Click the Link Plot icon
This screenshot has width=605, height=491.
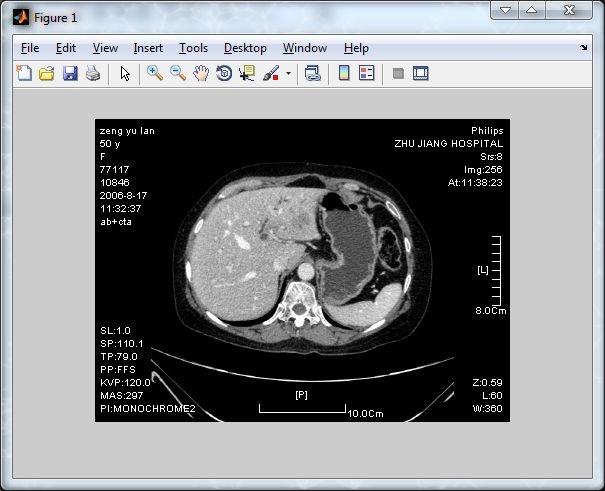point(313,73)
